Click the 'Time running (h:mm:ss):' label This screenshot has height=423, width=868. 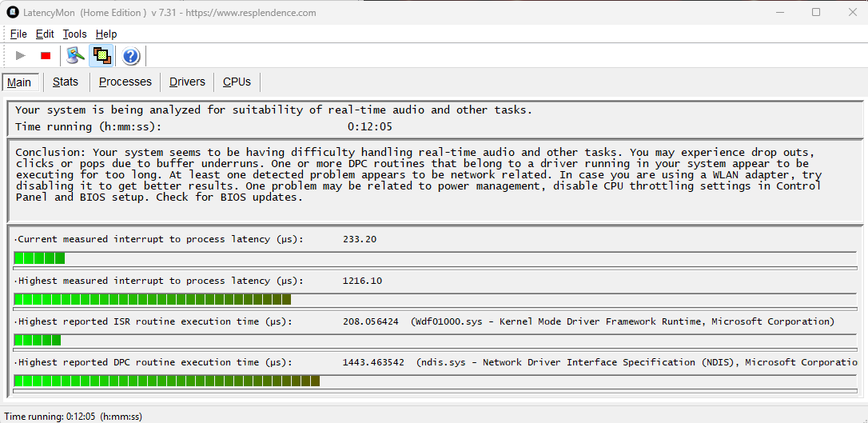[88, 127]
